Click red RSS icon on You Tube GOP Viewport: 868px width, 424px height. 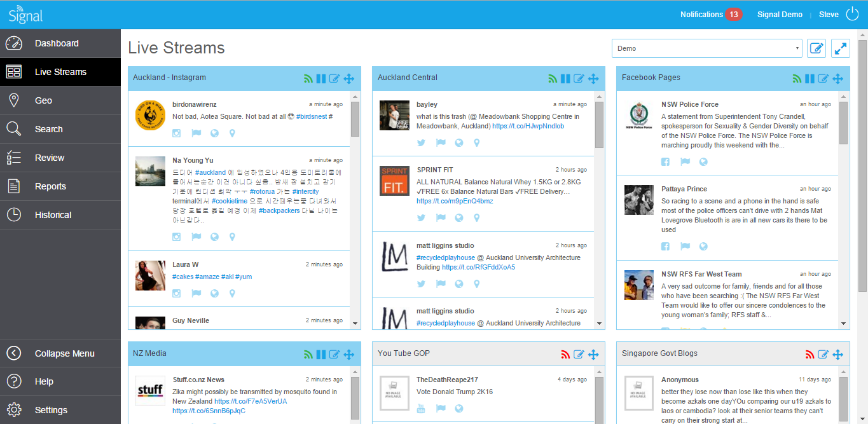565,355
